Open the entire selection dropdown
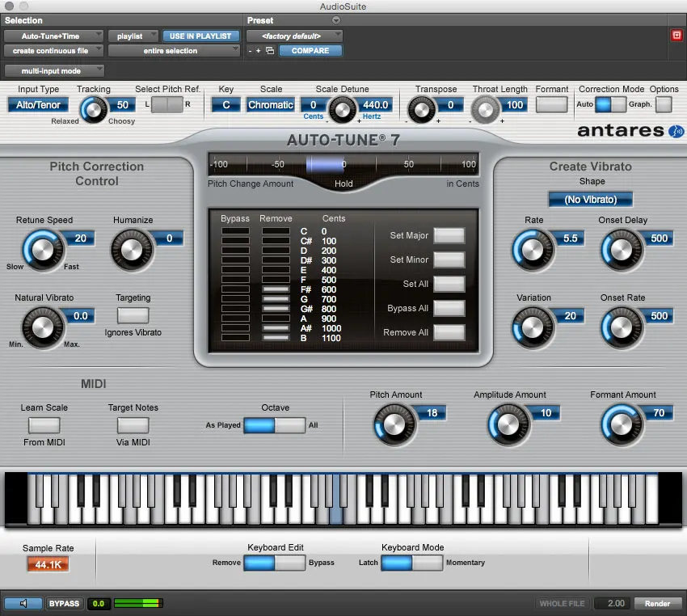This screenshot has height=616, width=687. click(x=174, y=51)
